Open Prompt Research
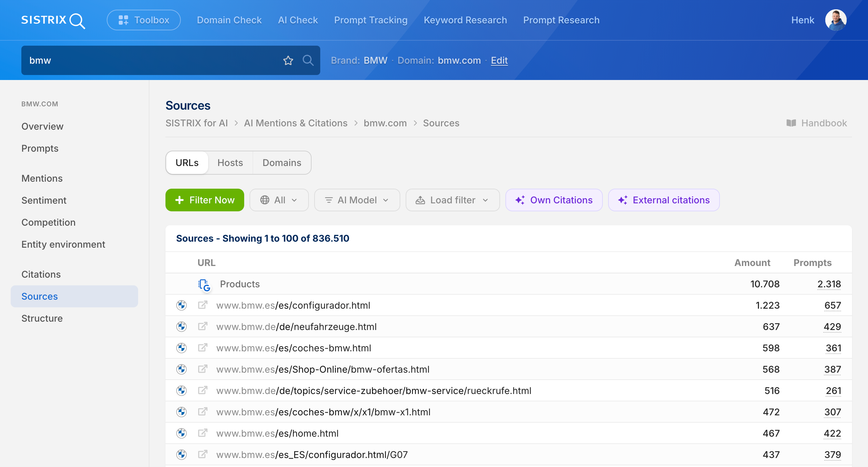 pyautogui.click(x=561, y=20)
